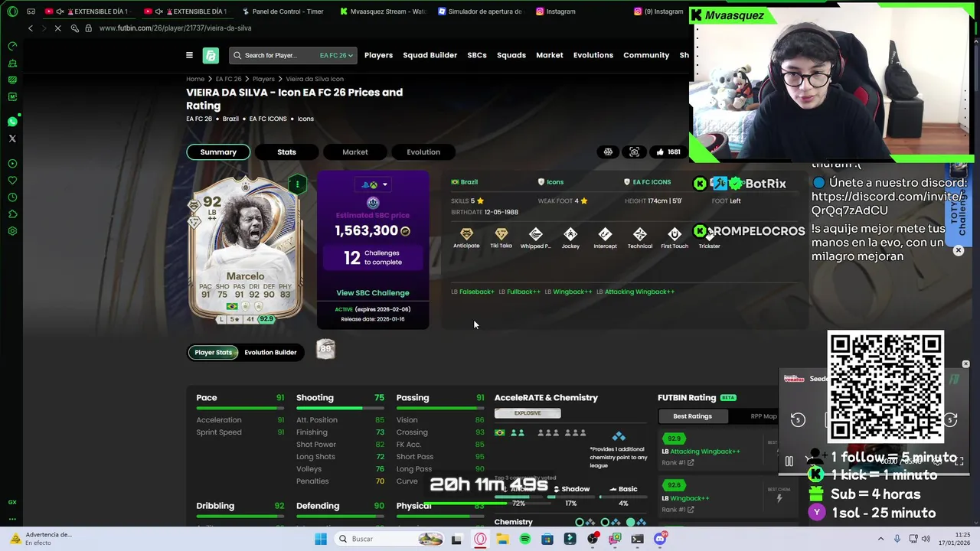Click the Whipped Pass playstyle icon
Screen dimensions: 980x551
[x=536, y=234]
